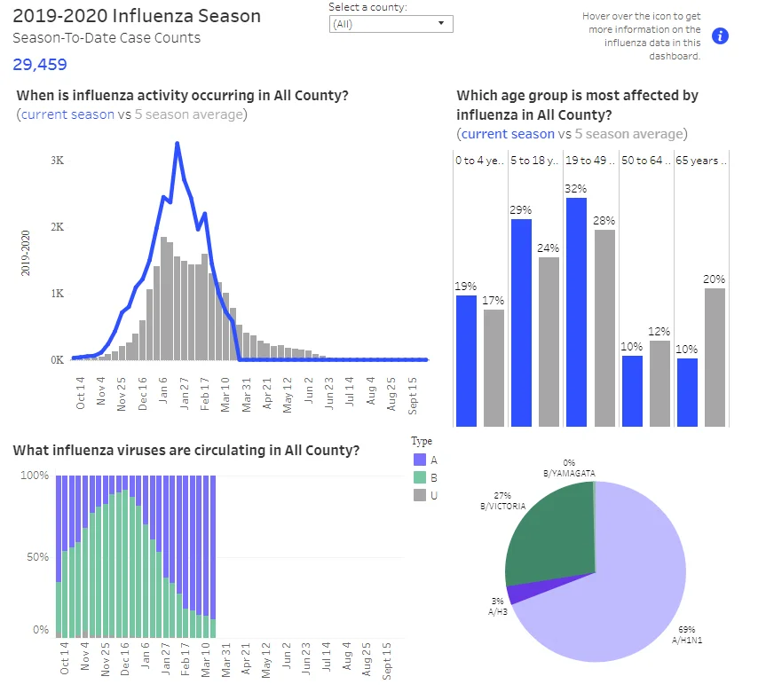Click the gray Type U legend swatch

[420, 495]
